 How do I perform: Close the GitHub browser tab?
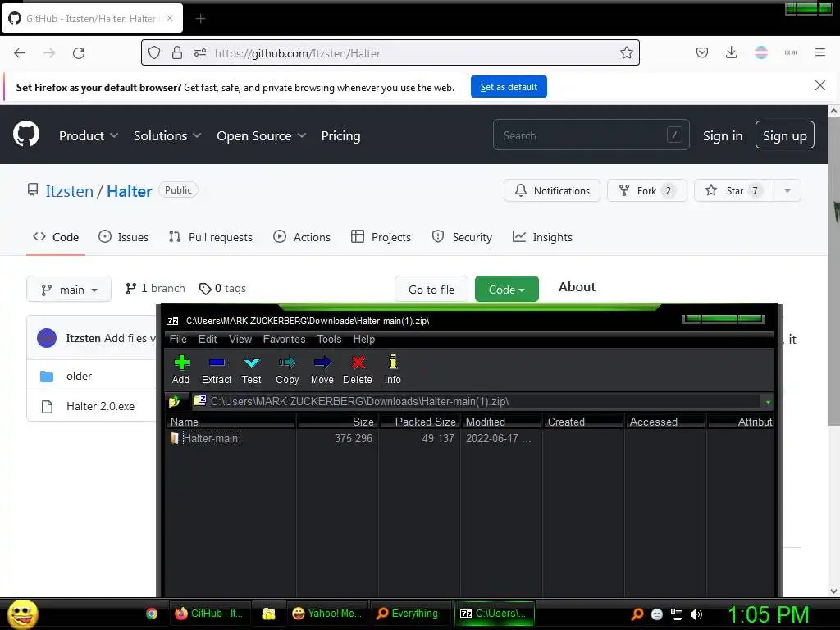click(170, 18)
